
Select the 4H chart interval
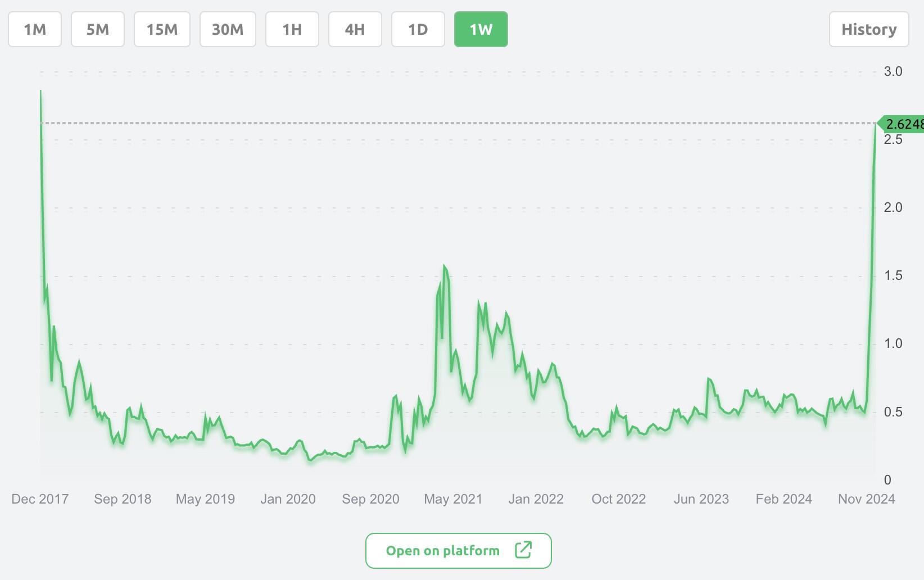[x=355, y=29]
